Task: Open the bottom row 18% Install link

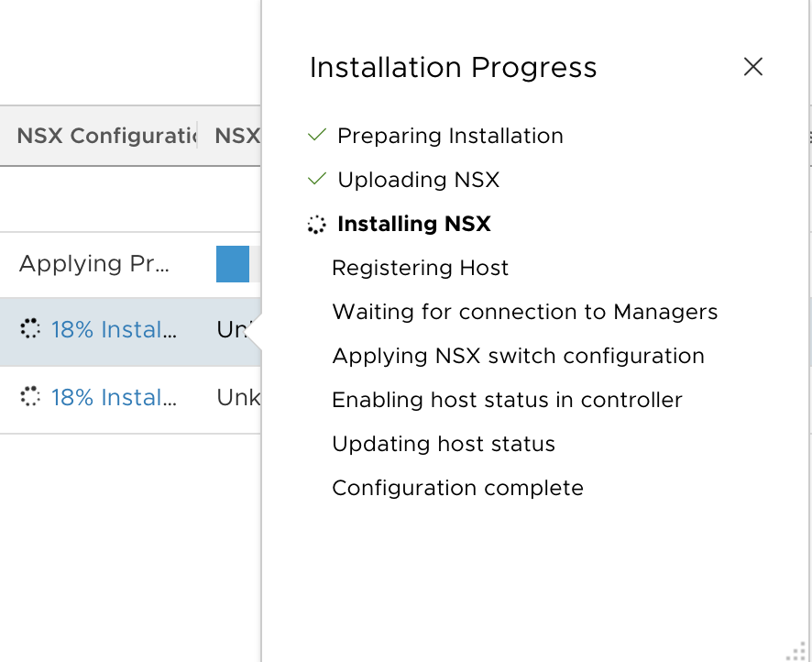Action: coord(114,397)
